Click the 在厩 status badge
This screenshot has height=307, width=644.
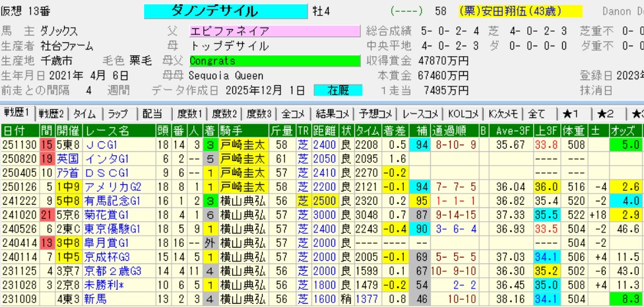click(x=336, y=90)
